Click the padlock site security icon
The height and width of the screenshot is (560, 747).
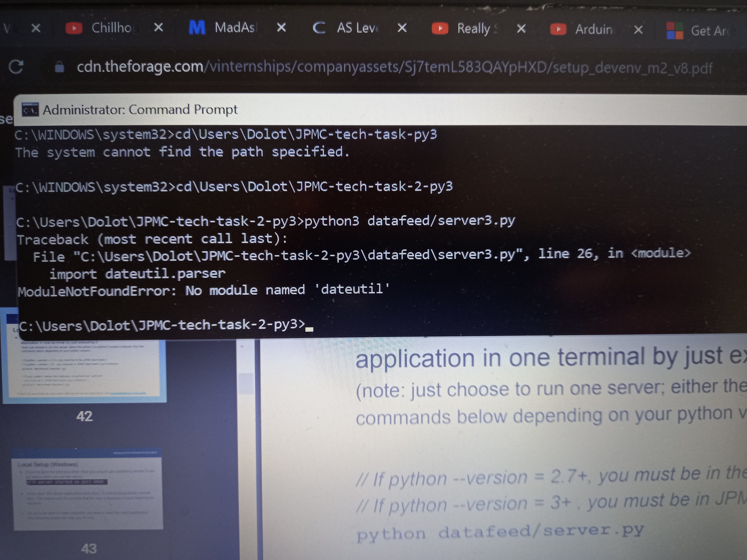coord(59,67)
